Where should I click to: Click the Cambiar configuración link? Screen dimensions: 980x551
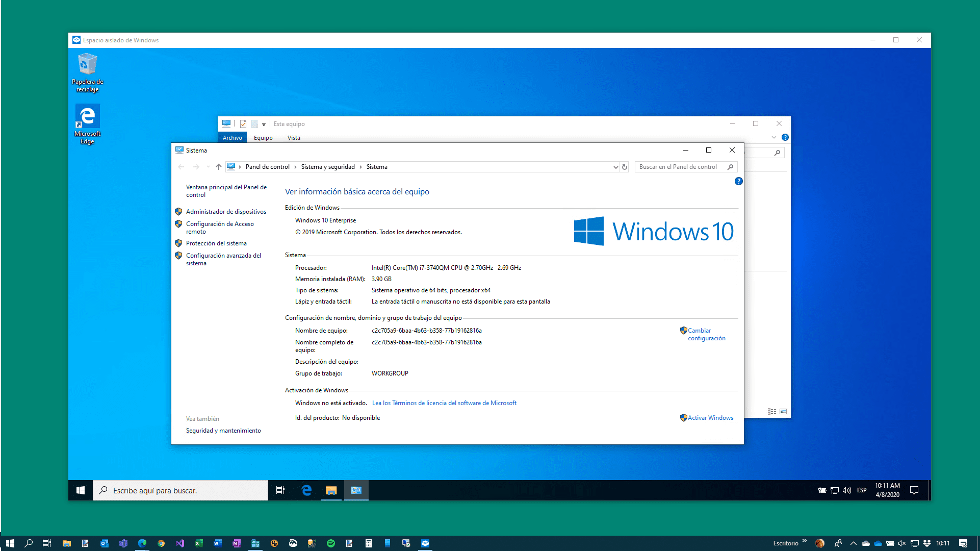click(707, 334)
